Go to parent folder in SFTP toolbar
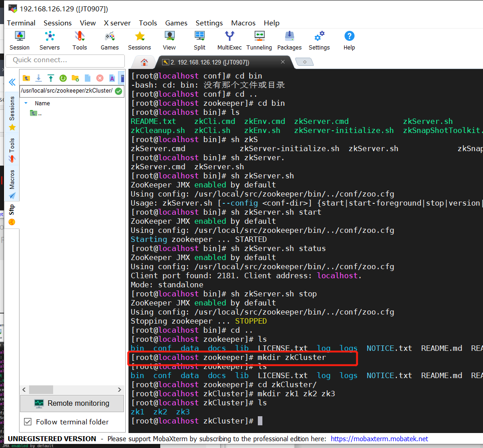The width and height of the screenshot is (483, 448). point(26,78)
